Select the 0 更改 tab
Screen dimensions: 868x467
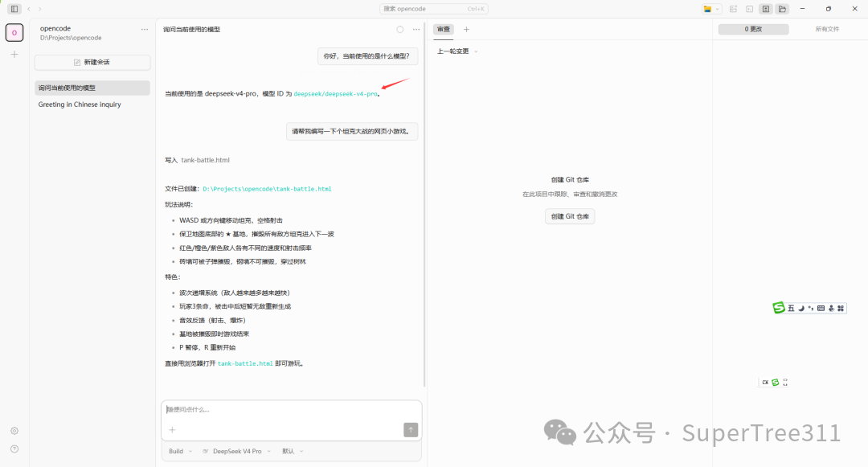pyautogui.click(x=753, y=29)
